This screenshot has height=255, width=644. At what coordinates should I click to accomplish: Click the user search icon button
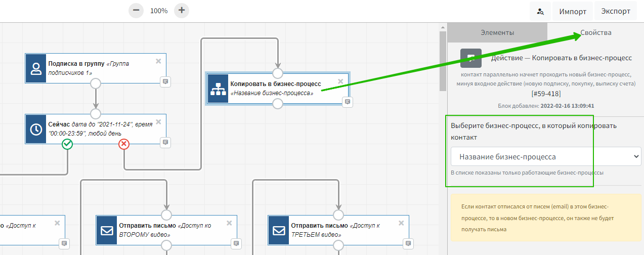click(x=540, y=12)
